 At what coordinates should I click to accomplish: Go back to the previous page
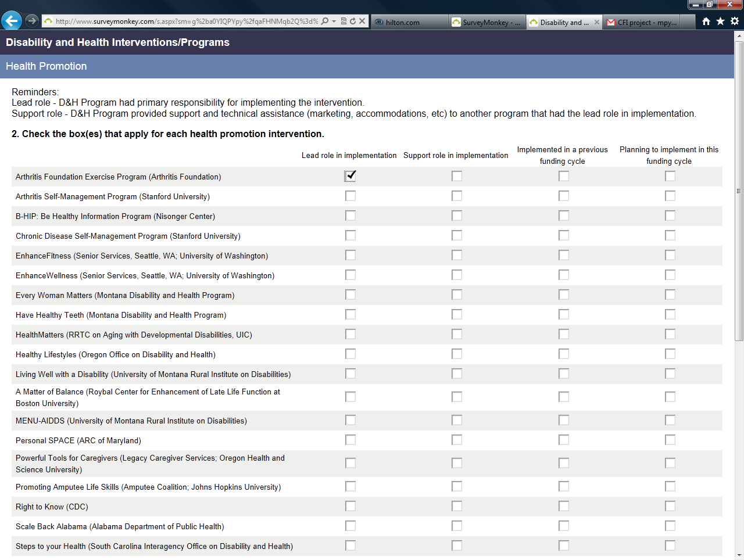(x=12, y=21)
